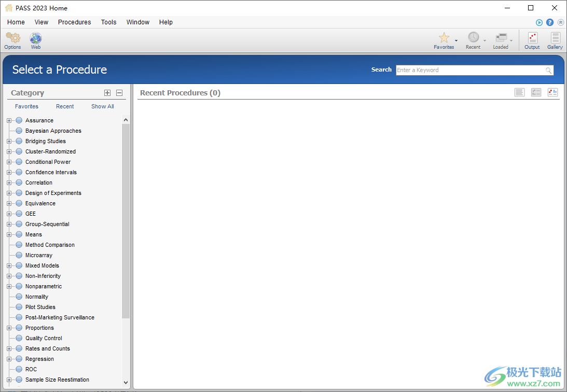Collapse all categories with minus icon

tap(119, 93)
